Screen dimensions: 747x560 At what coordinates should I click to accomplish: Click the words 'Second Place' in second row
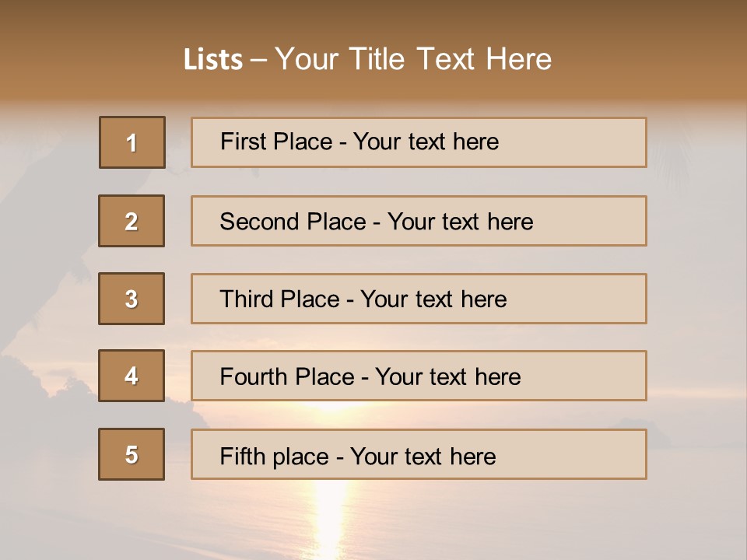[x=292, y=222]
